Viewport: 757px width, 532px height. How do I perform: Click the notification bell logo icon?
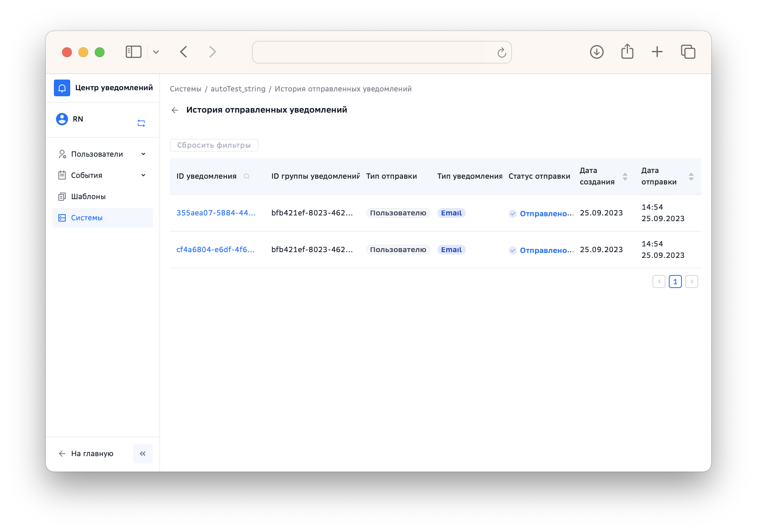(62, 88)
